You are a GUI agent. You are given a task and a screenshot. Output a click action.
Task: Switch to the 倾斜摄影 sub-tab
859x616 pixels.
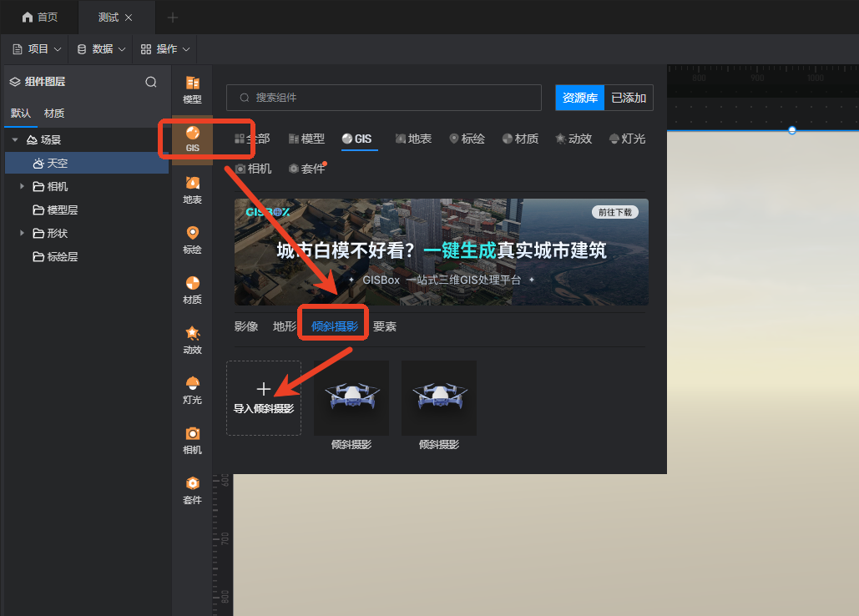pyautogui.click(x=334, y=327)
